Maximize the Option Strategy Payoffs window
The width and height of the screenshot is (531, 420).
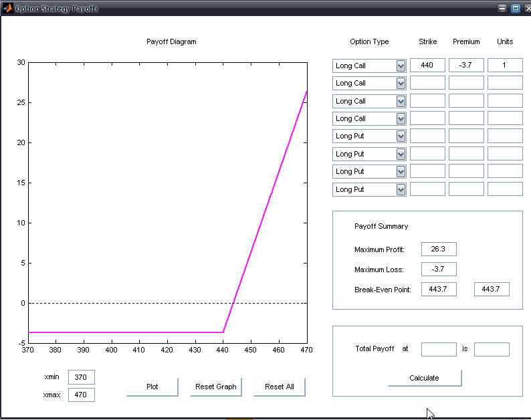(x=516, y=8)
